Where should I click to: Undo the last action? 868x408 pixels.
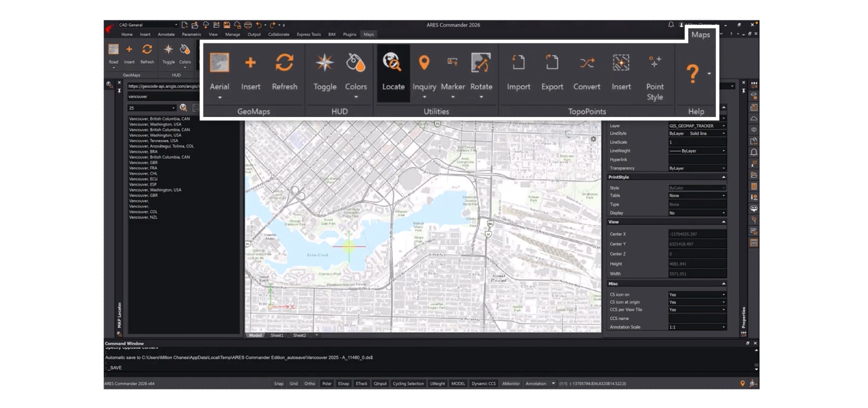[258, 25]
